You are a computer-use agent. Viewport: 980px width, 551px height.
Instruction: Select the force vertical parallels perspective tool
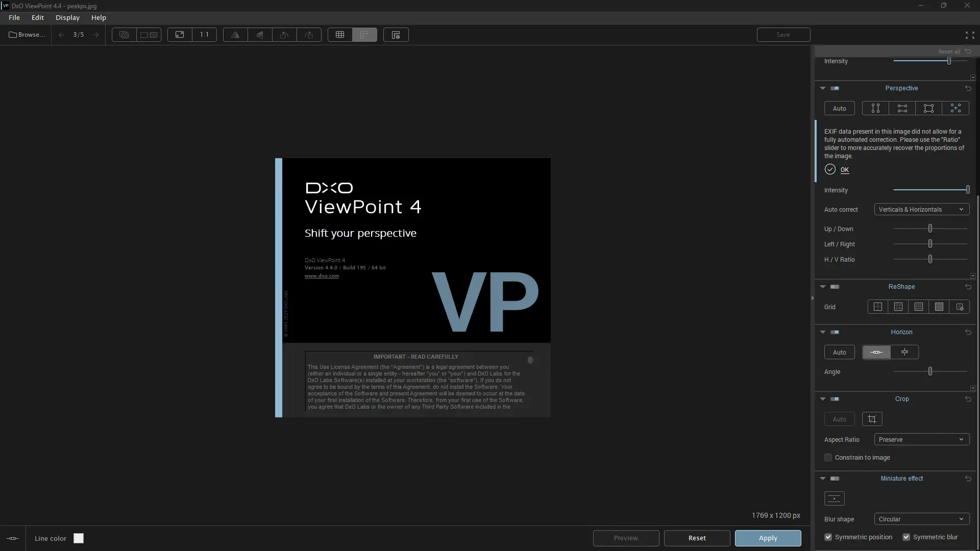(x=875, y=108)
